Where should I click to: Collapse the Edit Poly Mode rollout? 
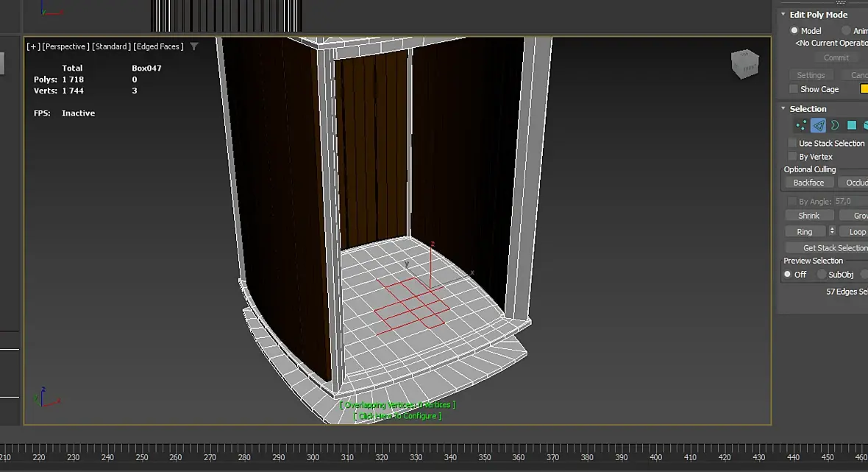click(x=783, y=15)
